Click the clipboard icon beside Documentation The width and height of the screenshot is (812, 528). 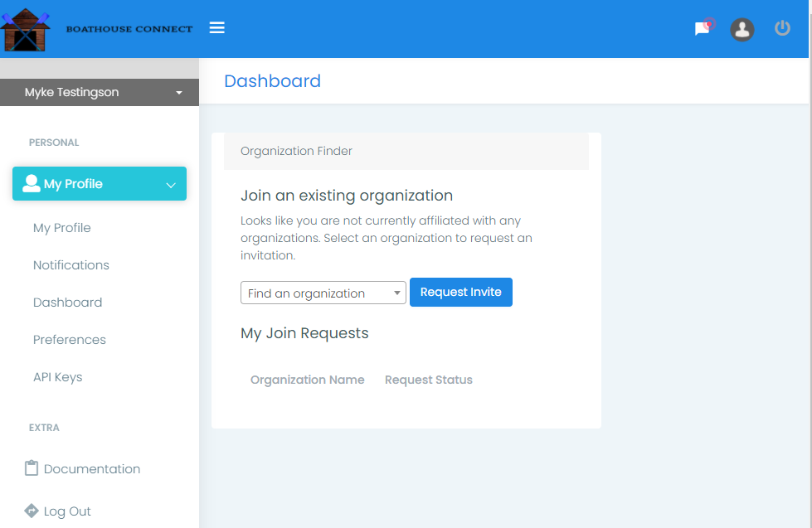(32, 467)
